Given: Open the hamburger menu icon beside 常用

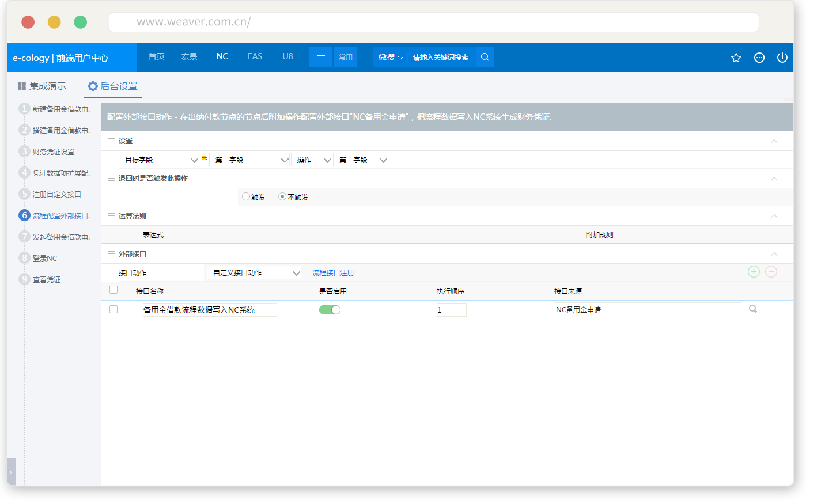Looking at the screenshot, I should tap(321, 58).
